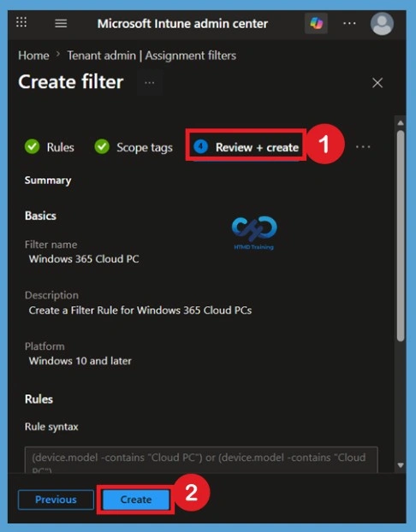This screenshot has width=416, height=532.
Task: Click the green check beside Rules
Action: point(32,147)
